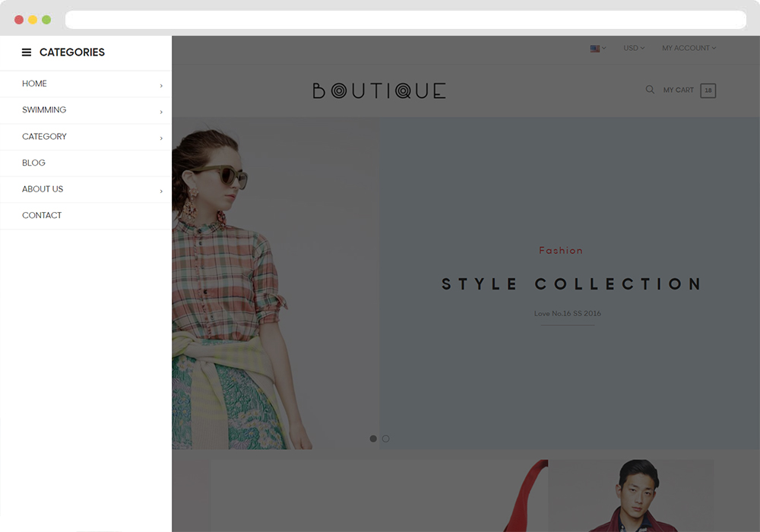Expand the CATEGORY submenu chevron
The image size is (760, 532).
point(161,138)
